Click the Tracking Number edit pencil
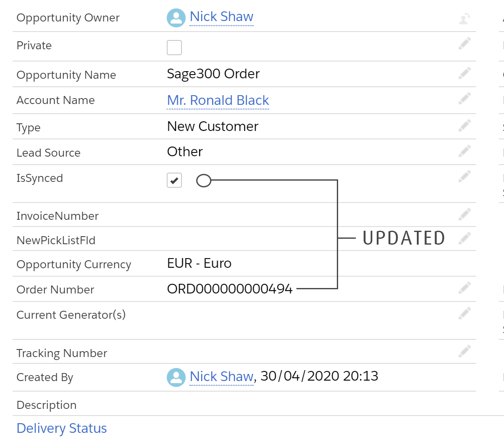 click(x=464, y=351)
